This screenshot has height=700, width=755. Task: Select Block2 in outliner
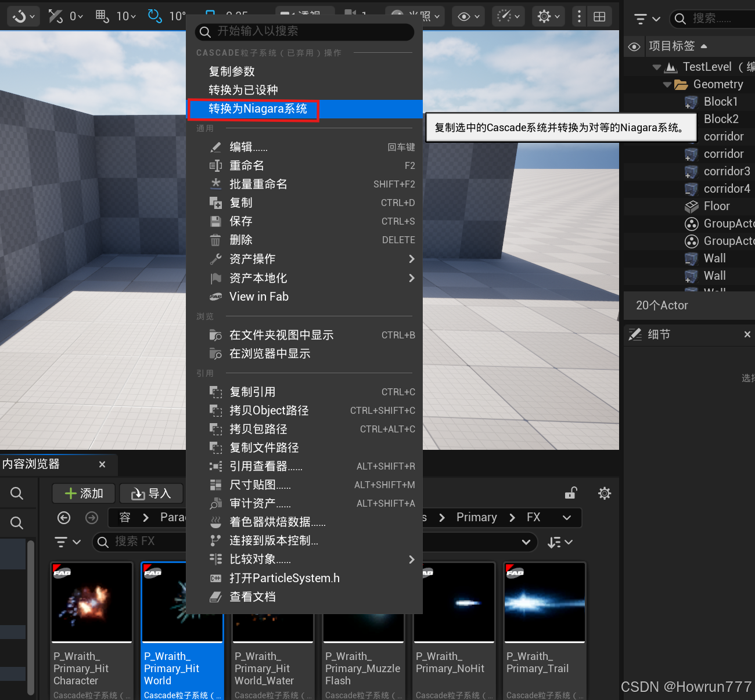click(x=721, y=119)
